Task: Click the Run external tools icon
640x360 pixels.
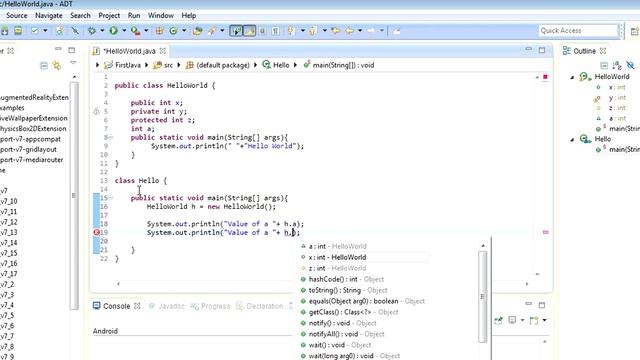Action: pos(135,31)
